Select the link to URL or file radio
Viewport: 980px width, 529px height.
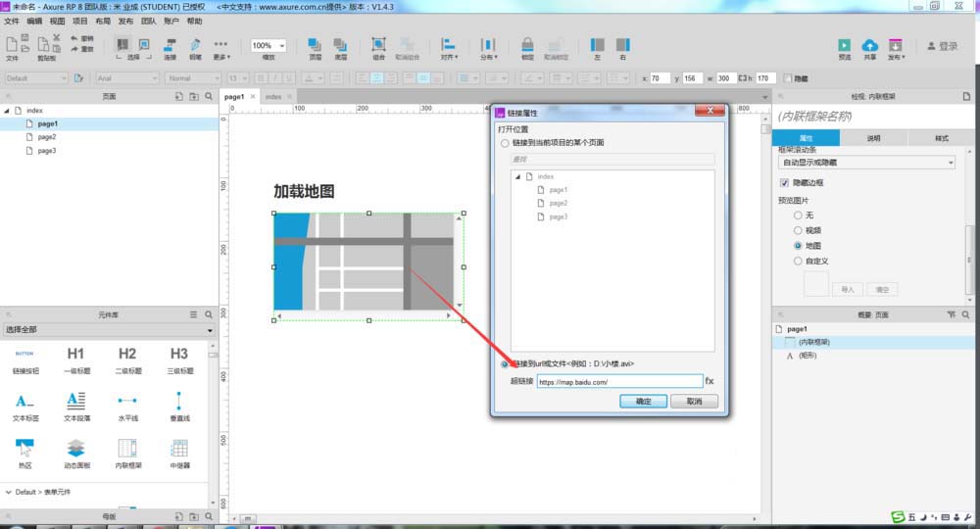505,364
